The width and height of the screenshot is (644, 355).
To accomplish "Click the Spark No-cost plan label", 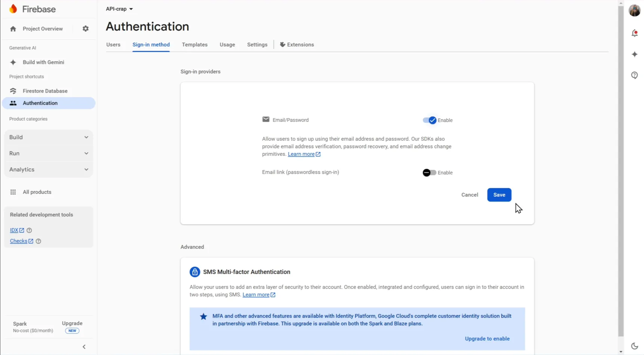I will point(33,327).
